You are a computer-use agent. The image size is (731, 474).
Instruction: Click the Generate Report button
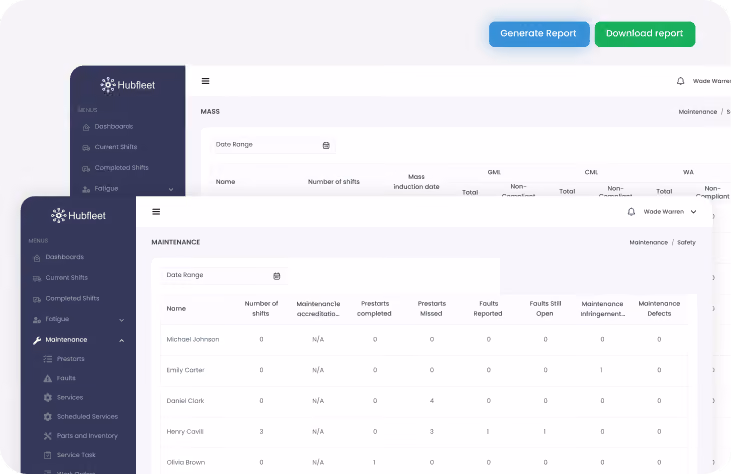pos(539,34)
